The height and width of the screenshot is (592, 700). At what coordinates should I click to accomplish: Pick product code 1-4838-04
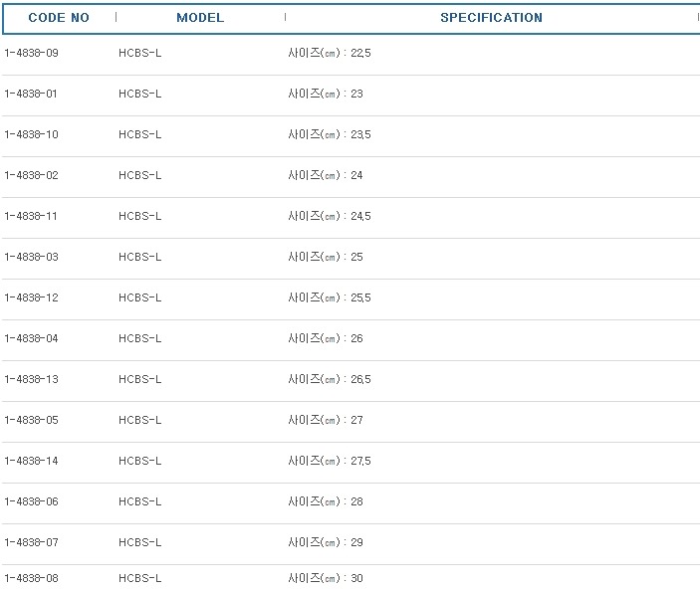pos(32,338)
